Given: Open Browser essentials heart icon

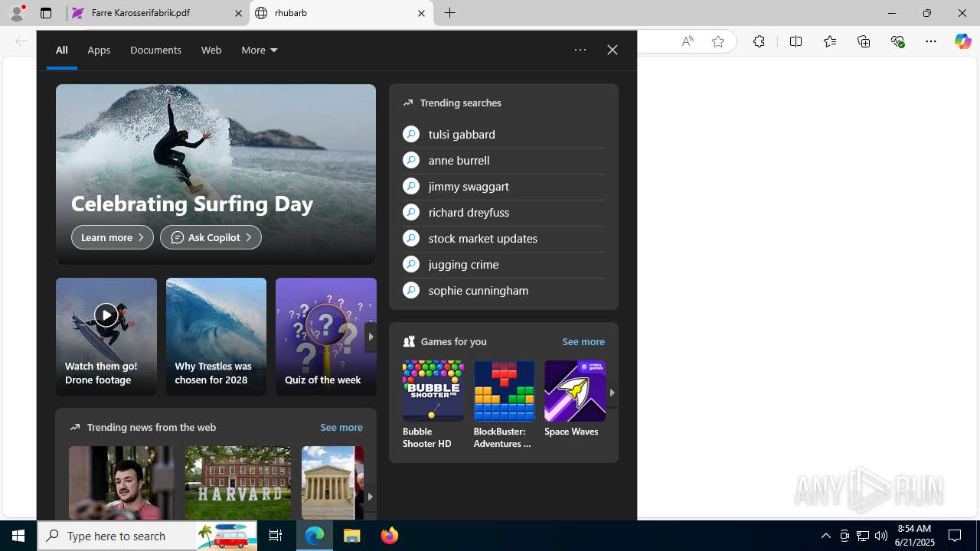Looking at the screenshot, I should 897,41.
